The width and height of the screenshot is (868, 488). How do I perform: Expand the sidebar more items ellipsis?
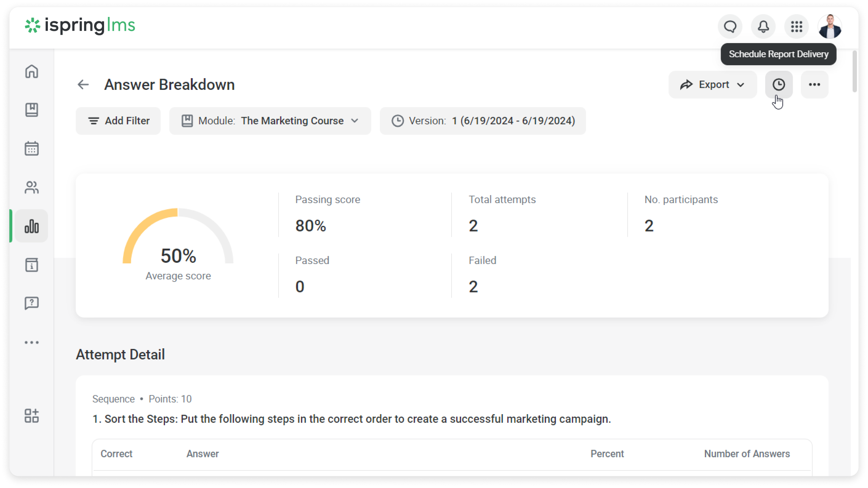[32, 342]
